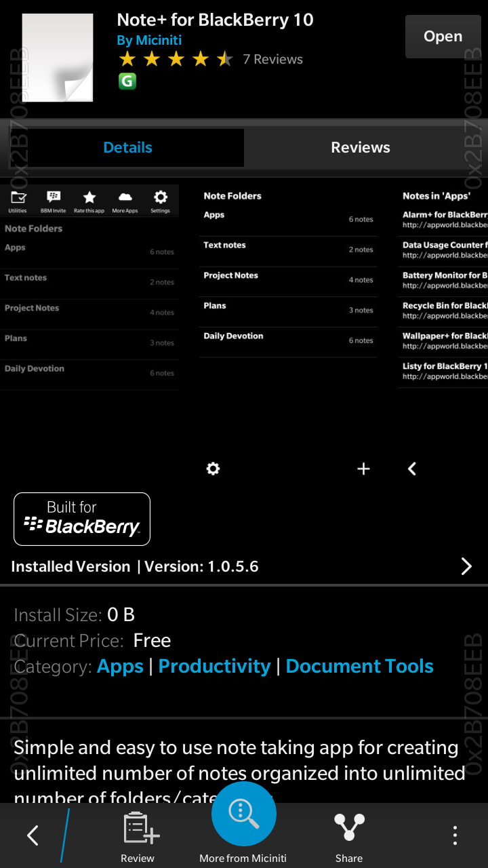Open the installed Note+ app
This screenshot has height=868, width=488.
(443, 37)
